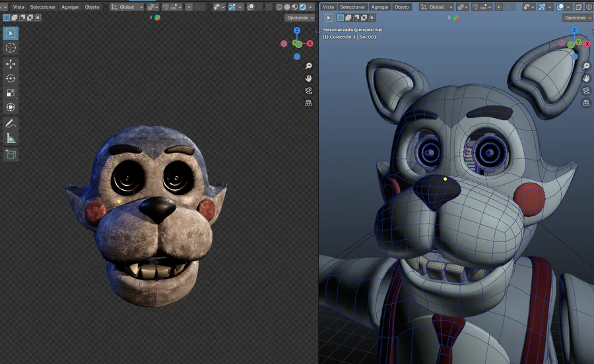Image resolution: width=594 pixels, height=364 pixels.
Task: Switch left viewport to material preview shading
Action: tap(295, 7)
